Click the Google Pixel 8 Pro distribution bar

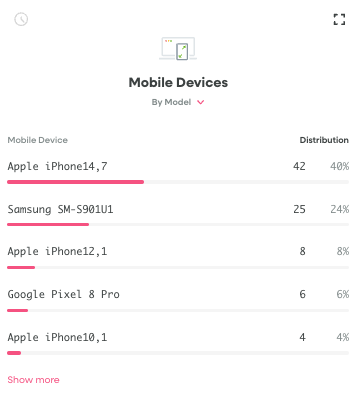[x=178, y=310]
